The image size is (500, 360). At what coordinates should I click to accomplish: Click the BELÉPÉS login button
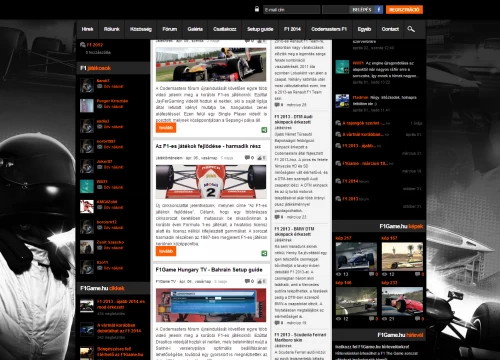tap(362, 10)
